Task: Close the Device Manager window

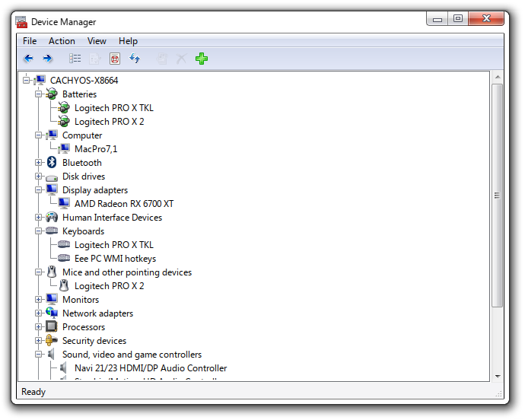Action: pos(486,19)
